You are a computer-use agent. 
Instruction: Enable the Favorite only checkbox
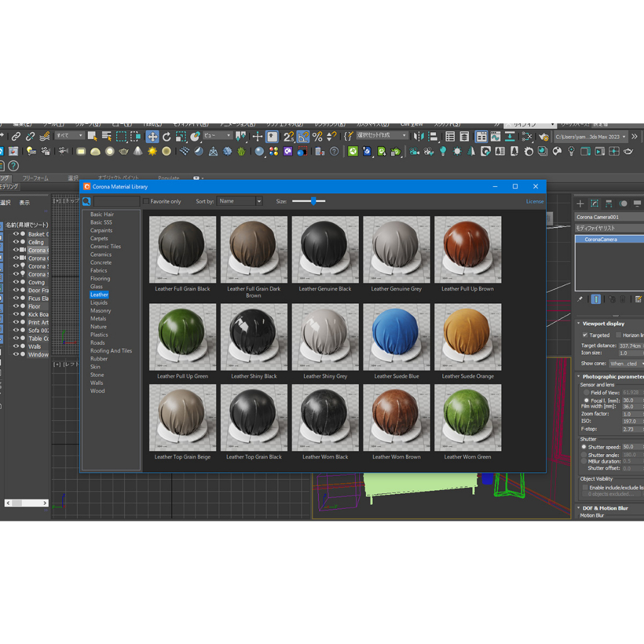pyautogui.click(x=146, y=201)
